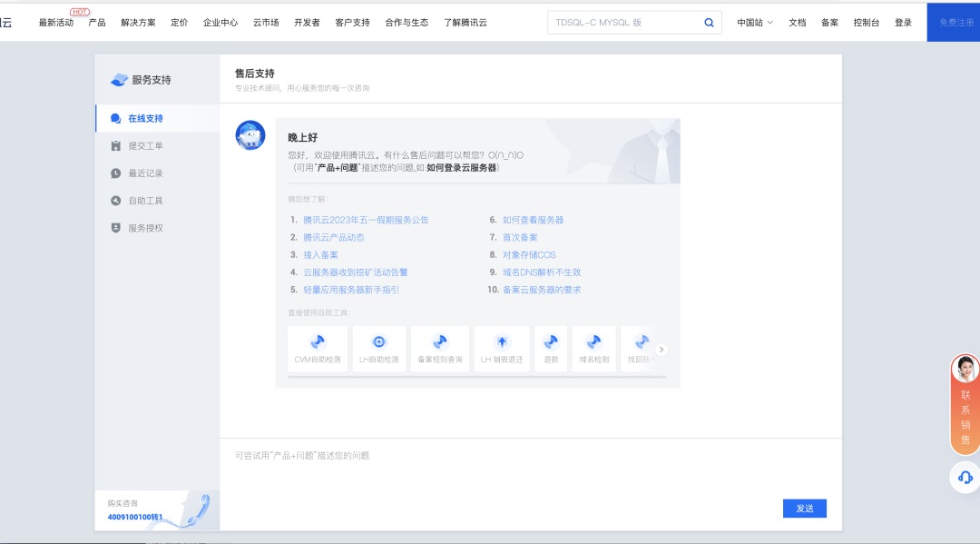
Task: Open the 文档 link
Action: click(x=797, y=23)
